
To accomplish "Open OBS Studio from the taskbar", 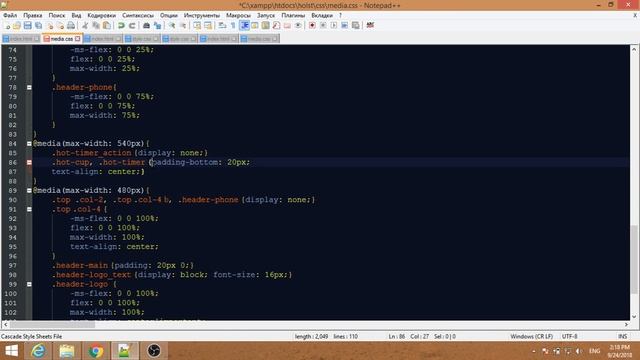I will point(154,351).
